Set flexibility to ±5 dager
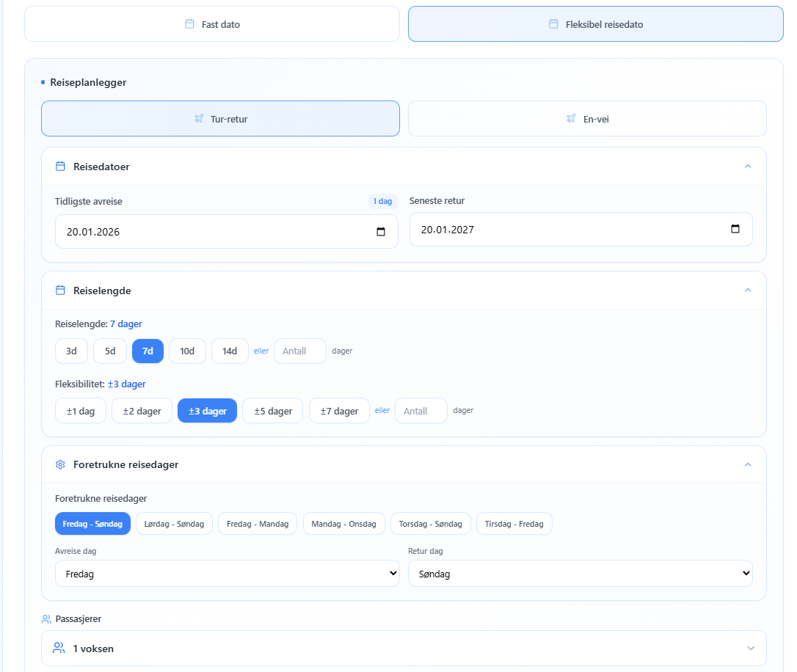Viewport: 797px width, 672px height. [273, 411]
